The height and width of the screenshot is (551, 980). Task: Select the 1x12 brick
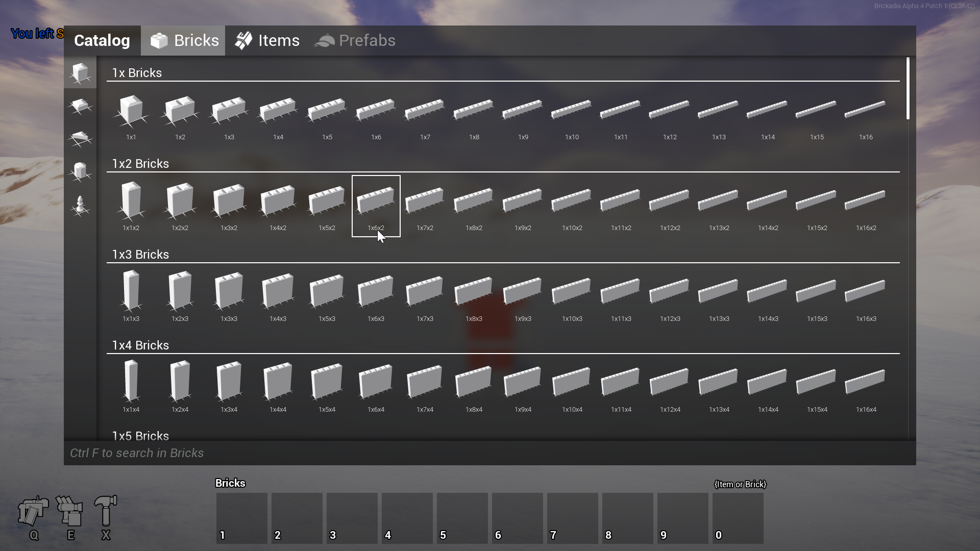[x=670, y=116]
